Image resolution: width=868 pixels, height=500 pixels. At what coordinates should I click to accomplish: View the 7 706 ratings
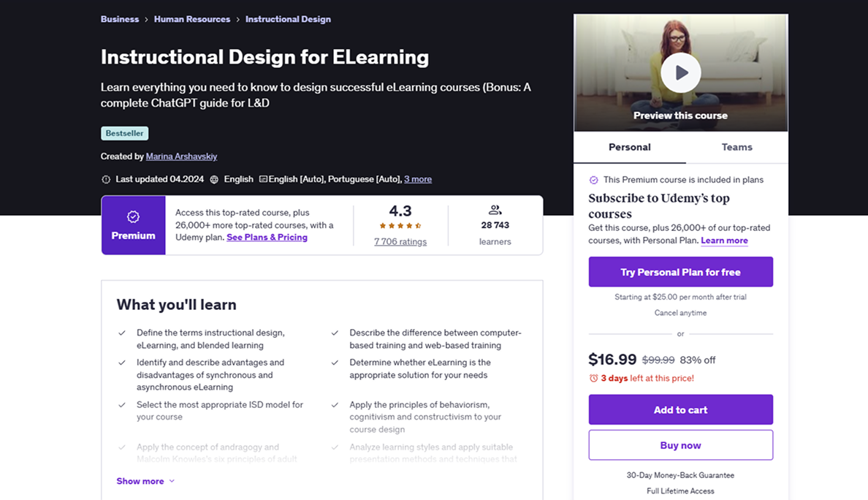400,241
